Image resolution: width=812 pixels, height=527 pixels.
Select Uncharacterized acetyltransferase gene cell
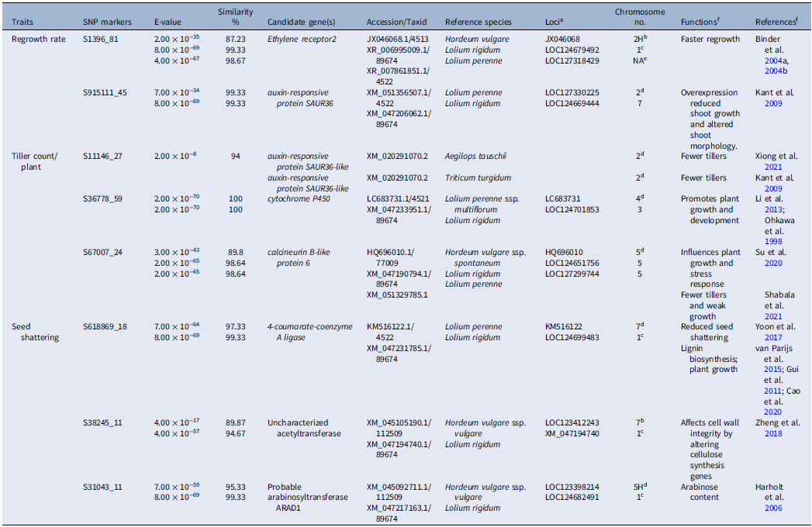[304, 428]
